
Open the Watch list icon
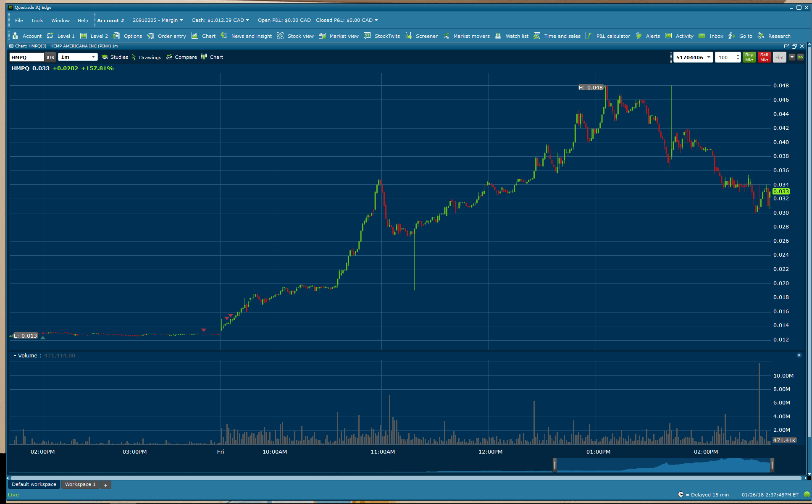click(498, 36)
